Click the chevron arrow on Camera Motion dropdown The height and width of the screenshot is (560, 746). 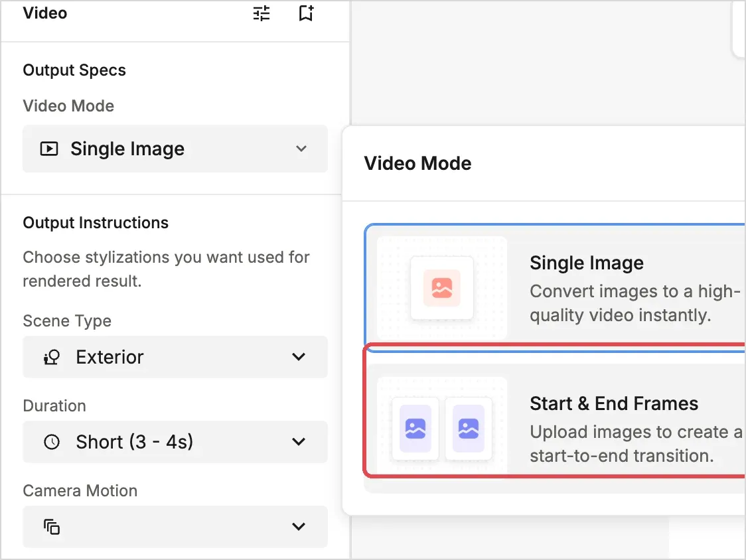299,527
